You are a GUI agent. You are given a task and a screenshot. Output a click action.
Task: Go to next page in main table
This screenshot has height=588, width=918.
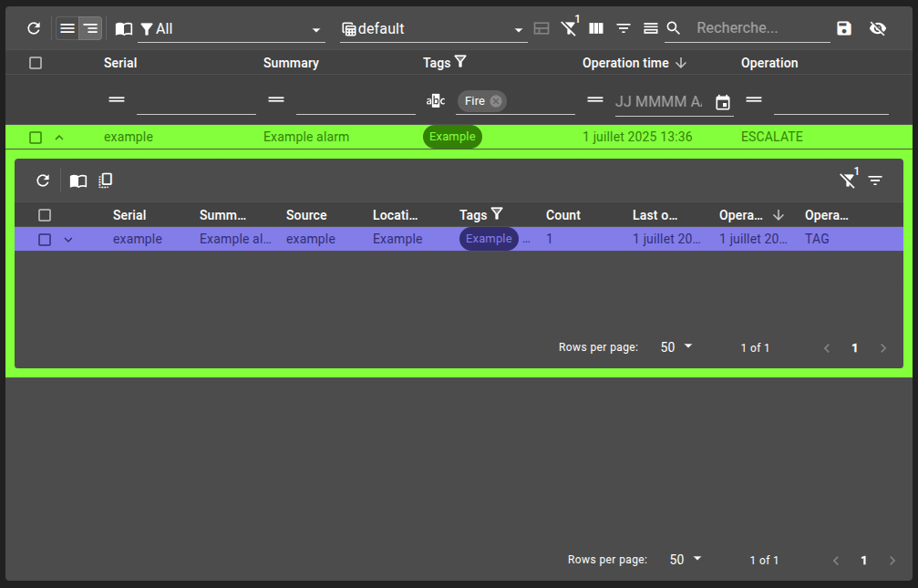[892, 561]
